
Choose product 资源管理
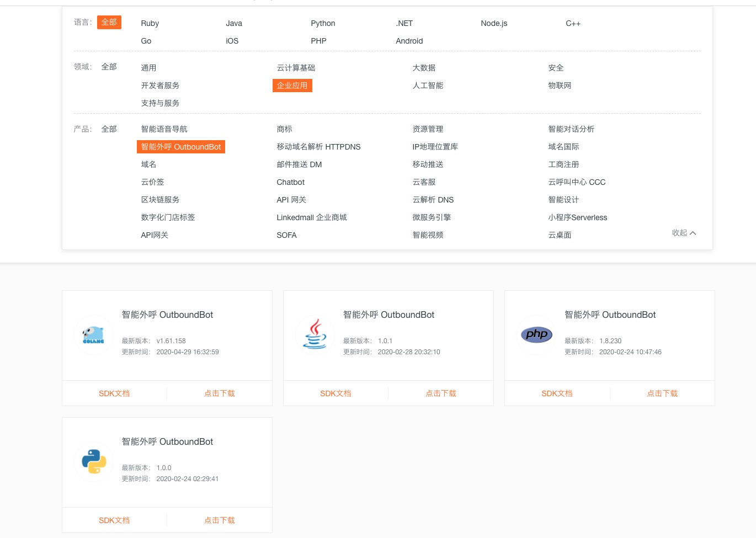pos(428,129)
